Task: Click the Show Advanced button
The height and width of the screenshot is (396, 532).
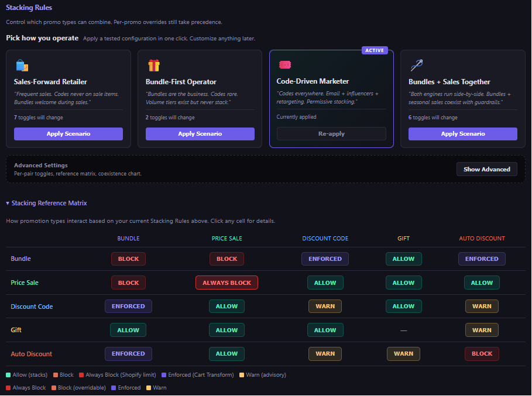Action: 486,169
